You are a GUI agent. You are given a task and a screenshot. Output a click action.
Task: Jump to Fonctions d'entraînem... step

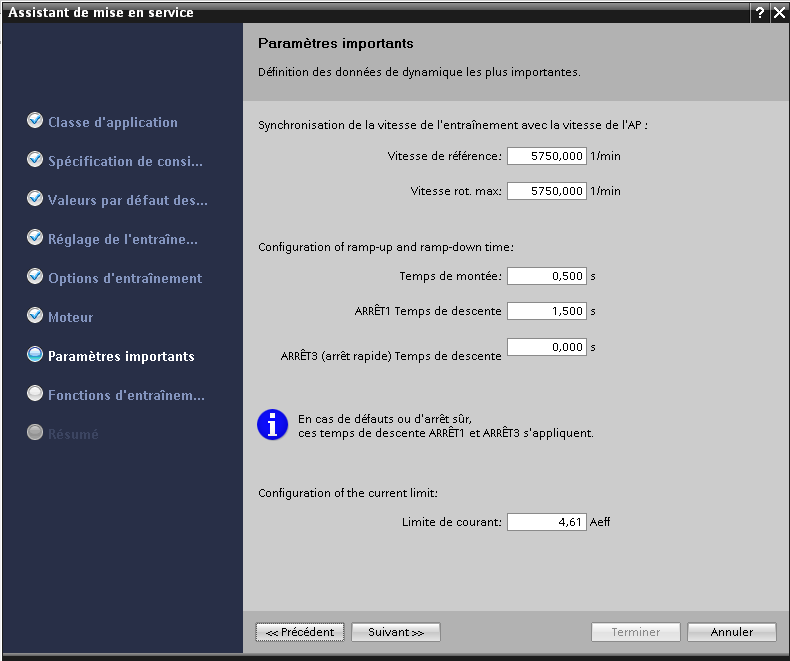(126, 395)
